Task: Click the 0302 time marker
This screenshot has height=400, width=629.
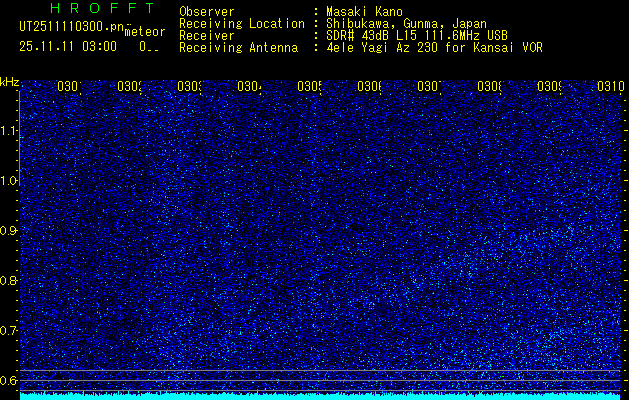Action: point(129,86)
